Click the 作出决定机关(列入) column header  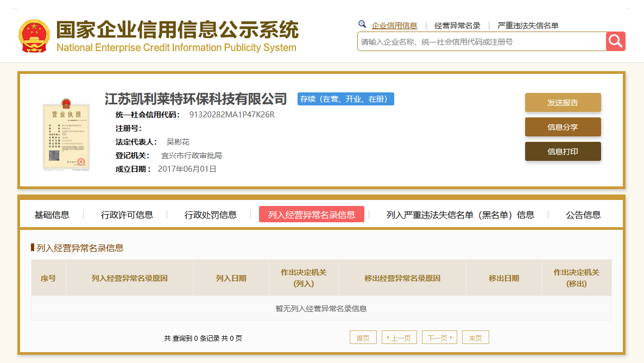pos(304,278)
